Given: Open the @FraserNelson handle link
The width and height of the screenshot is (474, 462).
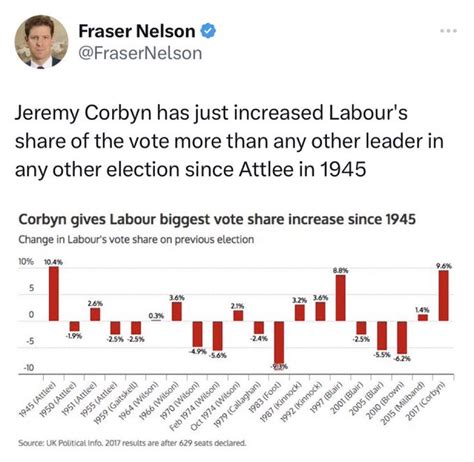Looking at the screenshot, I should 140,54.
